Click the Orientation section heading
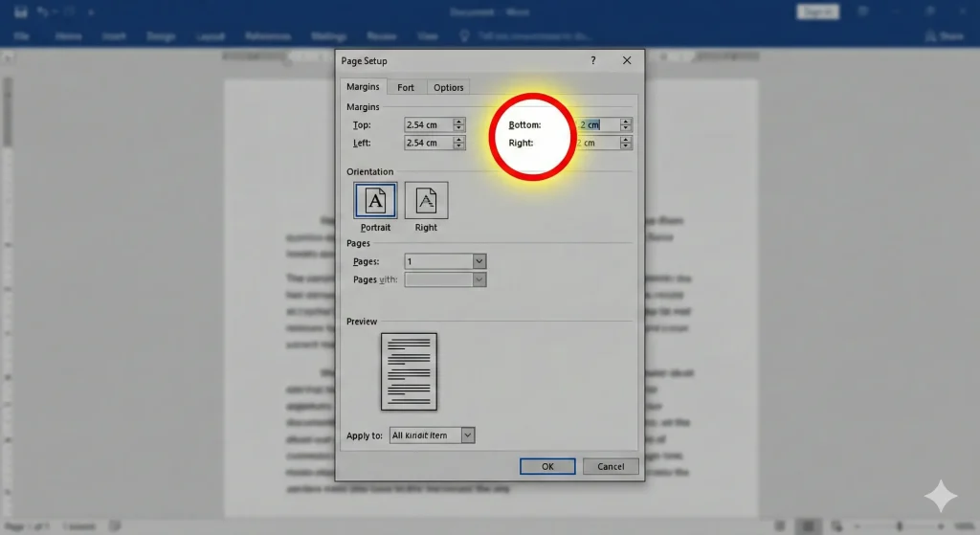The width and height of the screenshot is (980, 535). (x=370, y=171)
